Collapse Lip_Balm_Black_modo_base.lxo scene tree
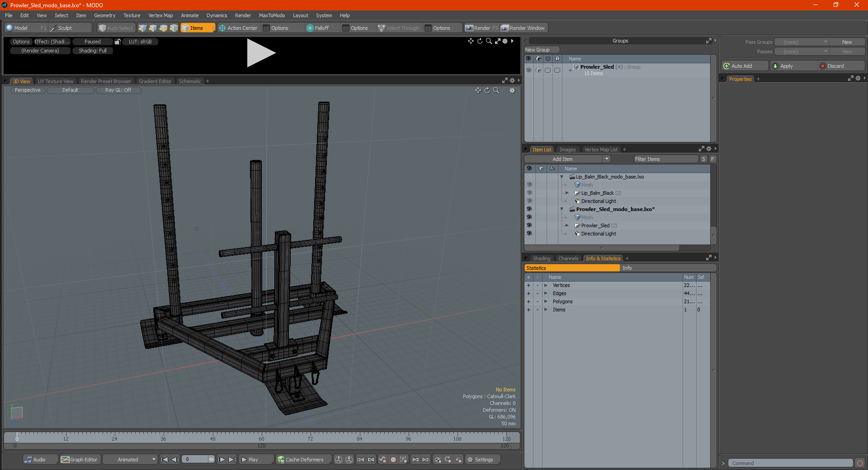Viewport: 868px width, 470px height. pyautogui.click(x=562, y=177)
